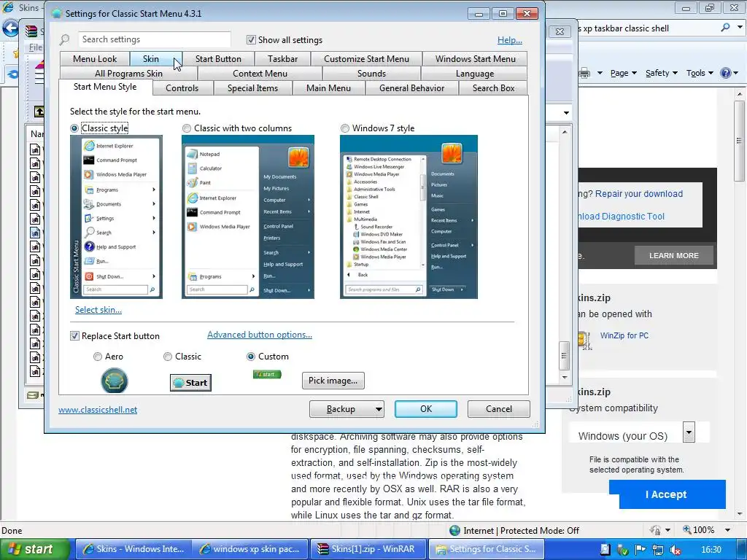Screen dimensions: 747x560
Task: Click the Windows 7 style preview image
Action: click(409, 217)
